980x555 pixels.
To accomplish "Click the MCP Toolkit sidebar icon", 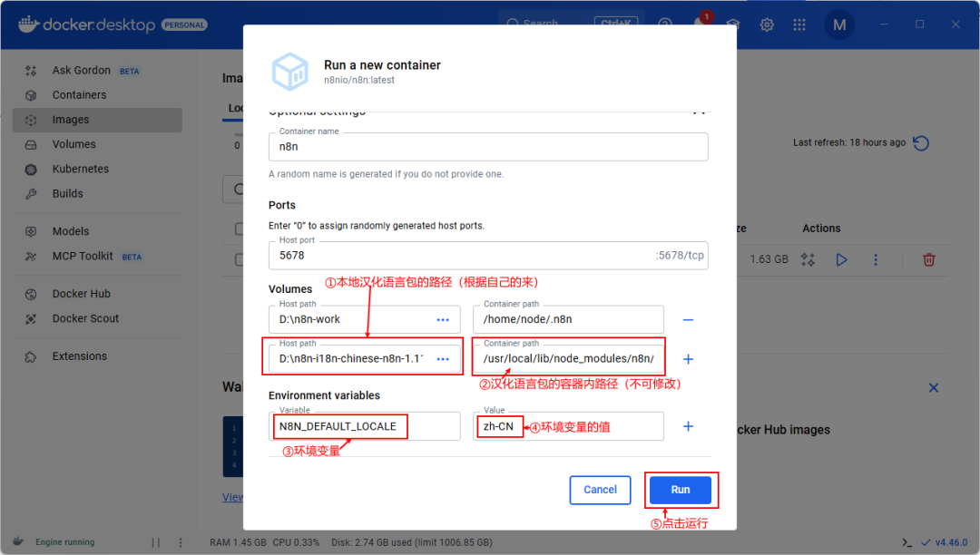I will (x=31, y=257).
